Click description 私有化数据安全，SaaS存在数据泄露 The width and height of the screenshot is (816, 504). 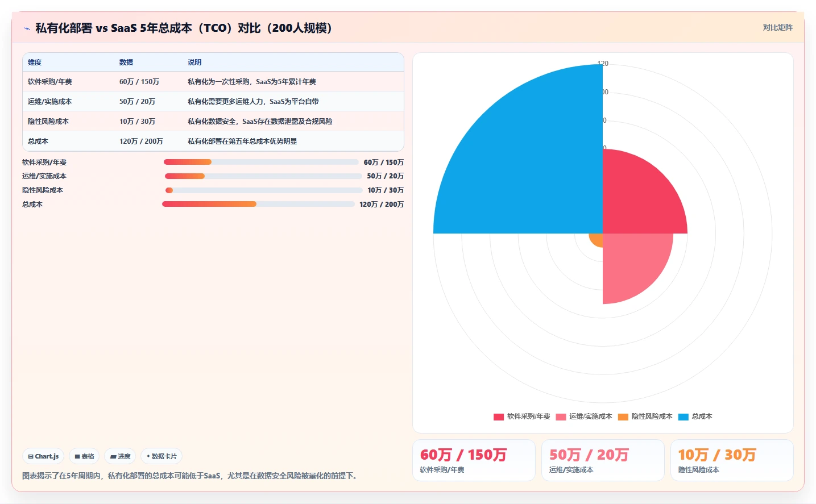(x=260, y=122)
